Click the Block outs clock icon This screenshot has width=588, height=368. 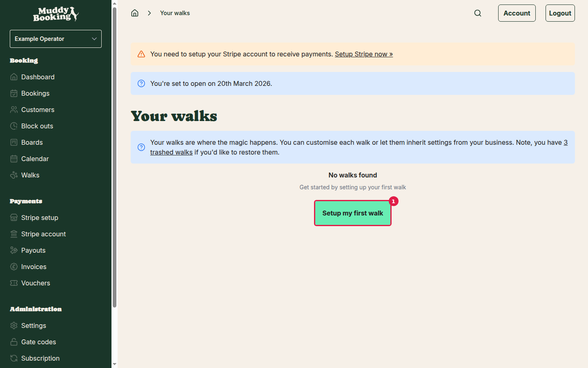click(13, 126)
